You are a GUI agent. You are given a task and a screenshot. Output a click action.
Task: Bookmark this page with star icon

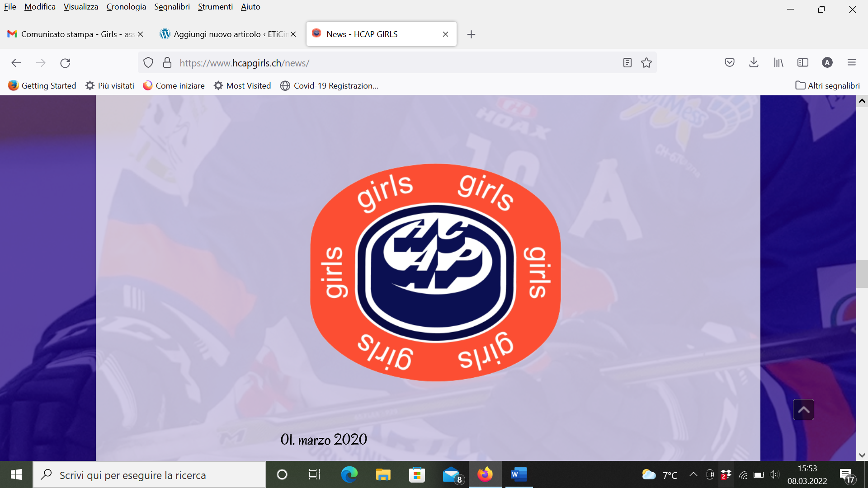(x=646, y=63)
